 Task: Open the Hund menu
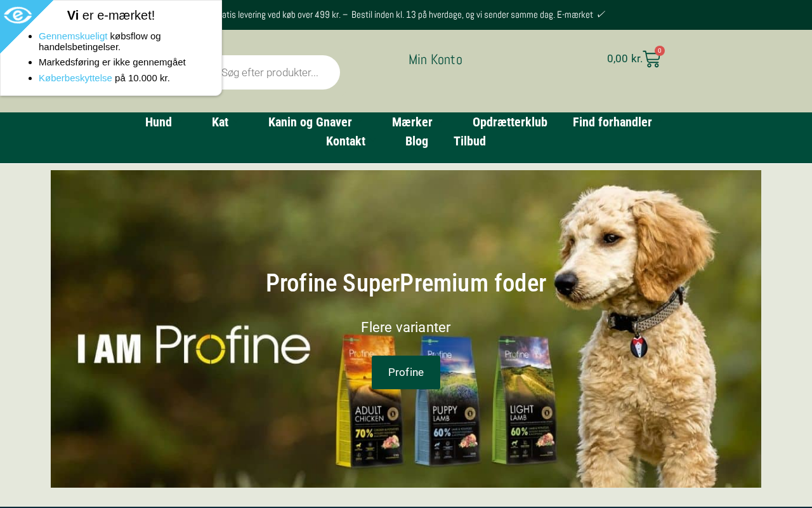(159, 122)
